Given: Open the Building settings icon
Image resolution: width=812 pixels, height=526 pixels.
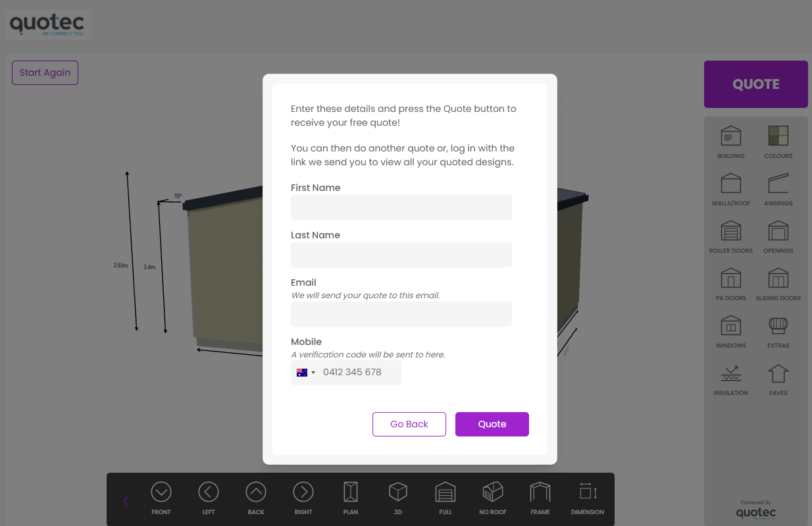Looking at the screenshot, I should click(731, 136).
